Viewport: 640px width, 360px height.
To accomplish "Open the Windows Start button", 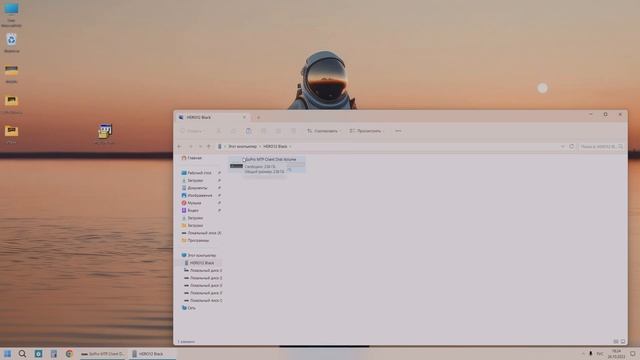I will tap(7, 354).
